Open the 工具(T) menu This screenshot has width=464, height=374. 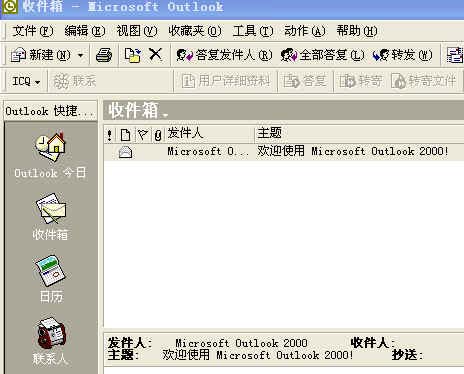[253, 31]
